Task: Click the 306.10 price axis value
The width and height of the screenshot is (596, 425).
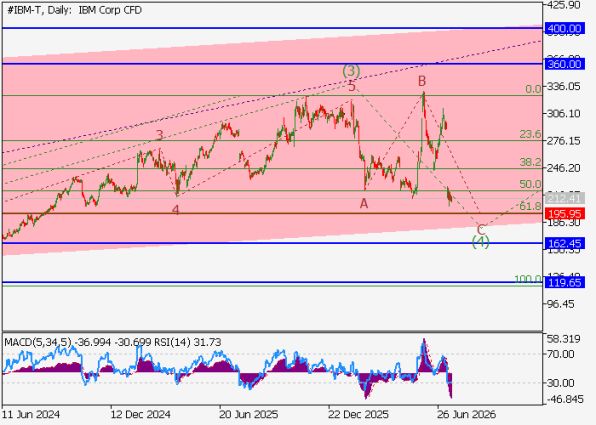Action: pos(563,114)
